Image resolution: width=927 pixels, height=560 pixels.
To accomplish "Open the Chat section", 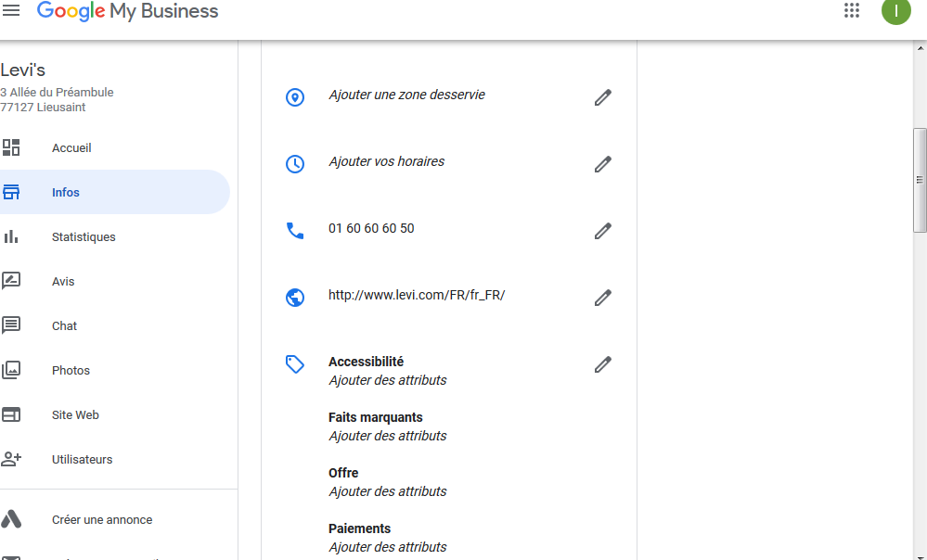I will pyautogui.click(x=65, y=326).
